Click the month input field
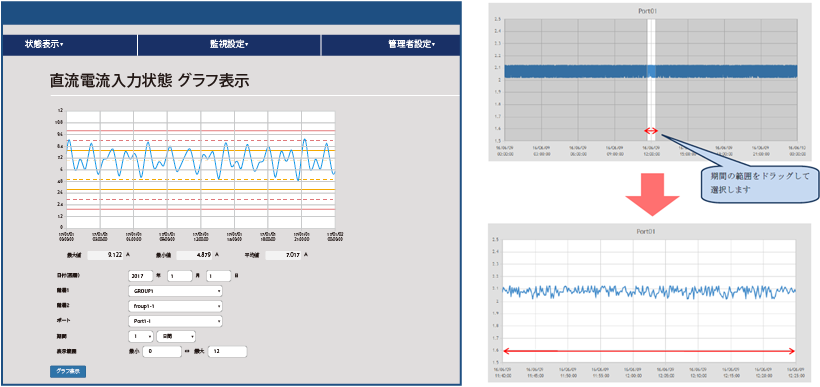The width and height of the screenshot is (820, 387). pos(180,276)
